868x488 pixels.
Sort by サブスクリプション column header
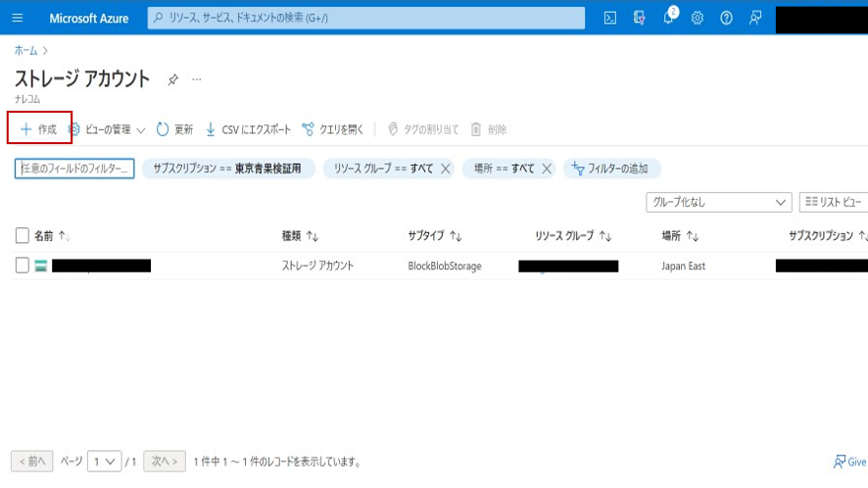[x=828, y=236]
